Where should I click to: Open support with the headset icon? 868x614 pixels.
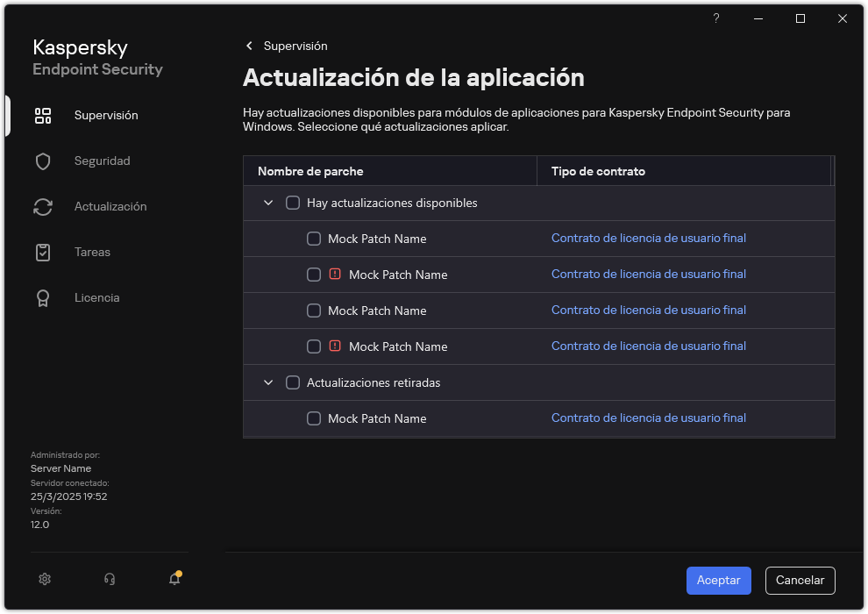click(110, 579)
